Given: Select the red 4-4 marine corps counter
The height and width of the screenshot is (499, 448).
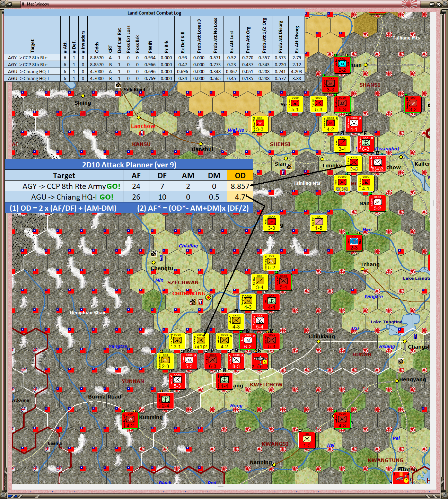Looking at the screenshot, I should click(x=272, y=302).
